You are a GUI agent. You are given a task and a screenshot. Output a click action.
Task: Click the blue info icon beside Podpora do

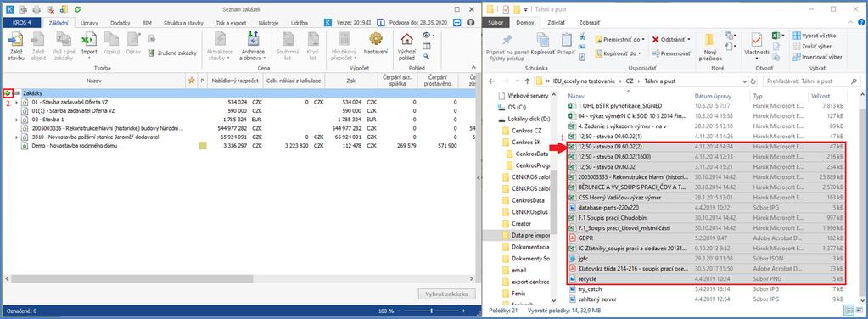point(381,22)
